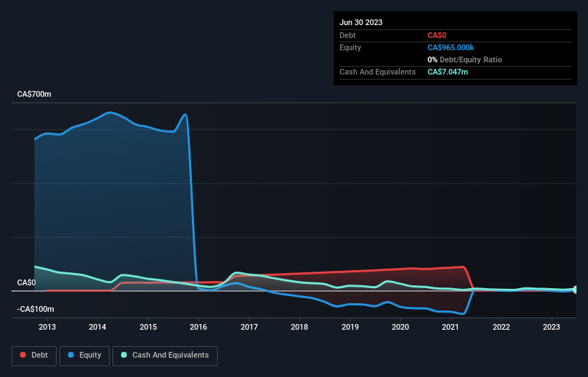Select the 2017 x-axis year label
This screenshot has height=377, width=588.
(249, 327)
